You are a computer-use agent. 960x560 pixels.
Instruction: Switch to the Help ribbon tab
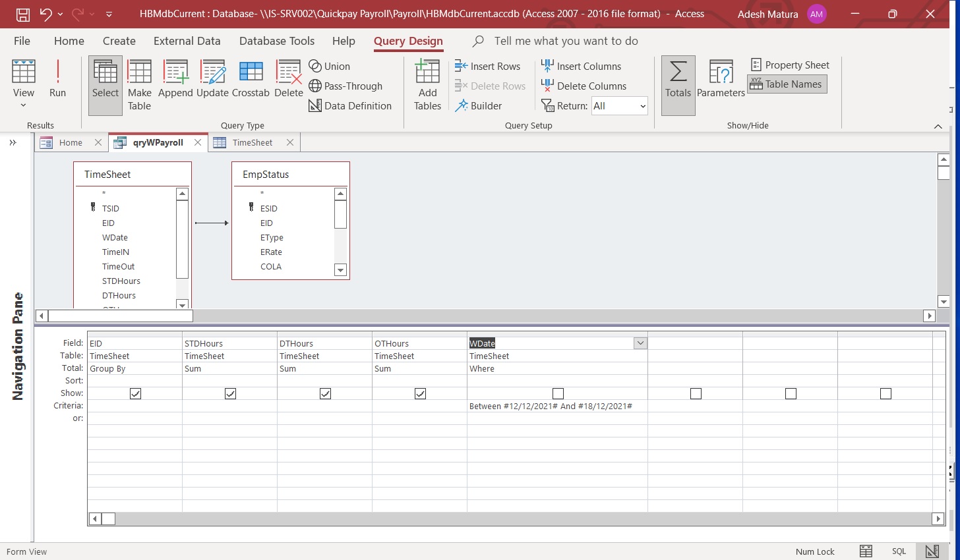pyautogui.click(x=344, y=41)
